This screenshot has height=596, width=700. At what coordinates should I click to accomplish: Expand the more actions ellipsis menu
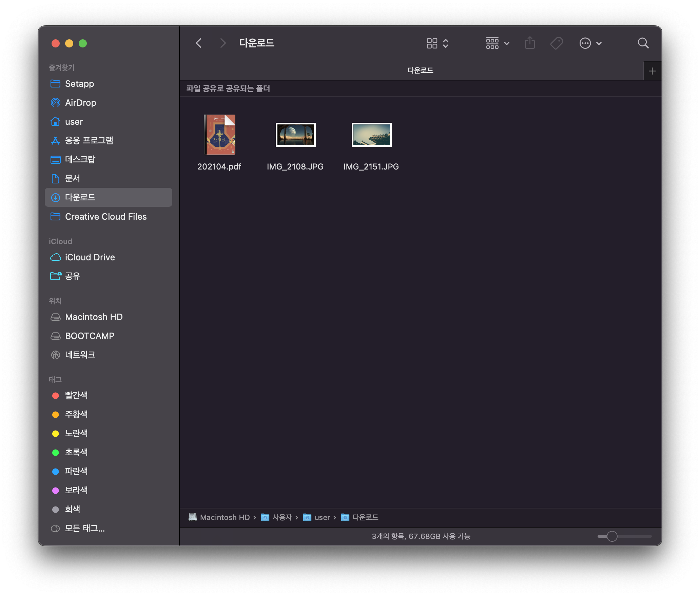tap(590, 43)
